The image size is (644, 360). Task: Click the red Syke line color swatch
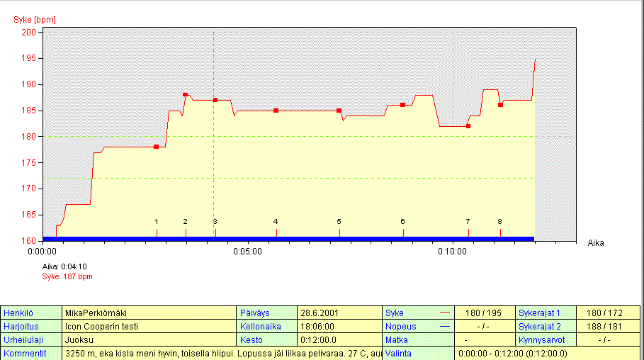click(x=445, y=313)
